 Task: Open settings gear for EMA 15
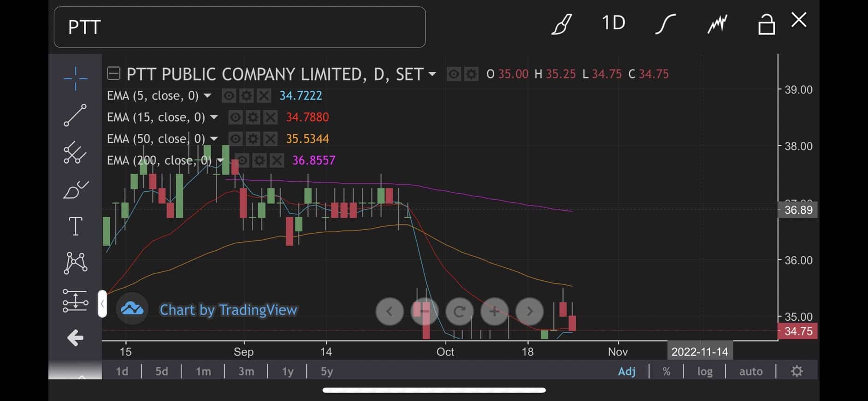(x=253, y=118)
